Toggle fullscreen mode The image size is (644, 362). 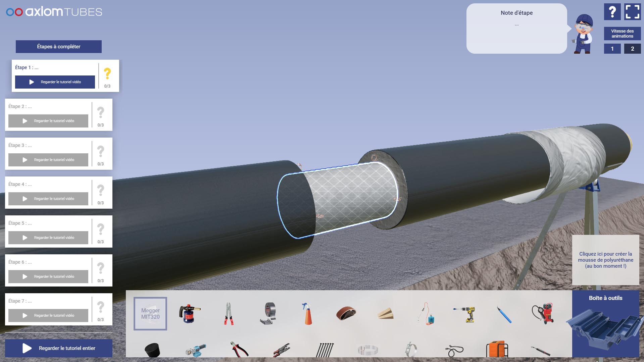pos(632,12)
